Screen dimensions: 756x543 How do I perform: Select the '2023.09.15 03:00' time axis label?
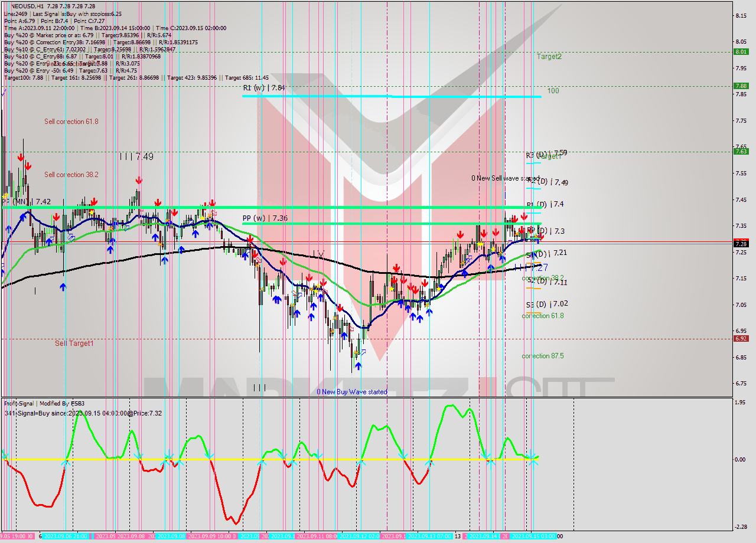(x=535, y=537)
